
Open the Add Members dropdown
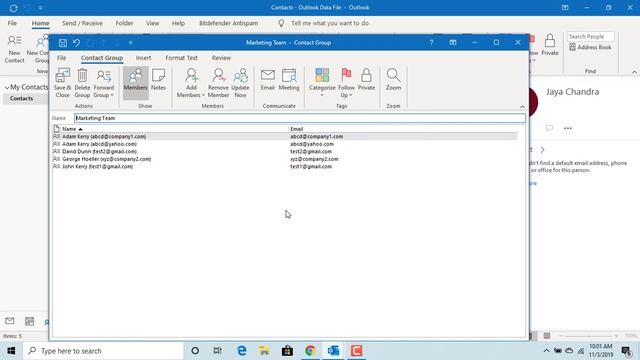click(x=191, y=83)
